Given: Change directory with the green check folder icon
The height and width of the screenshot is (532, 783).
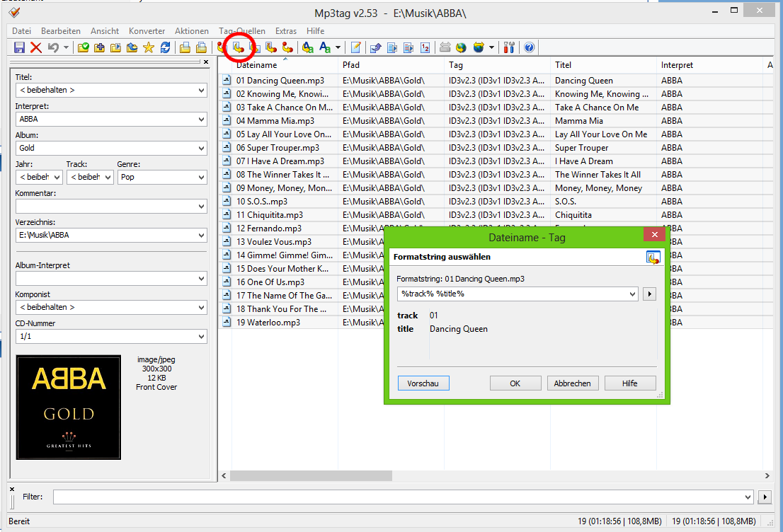Looking at the screenshot, I should [84, 47].
